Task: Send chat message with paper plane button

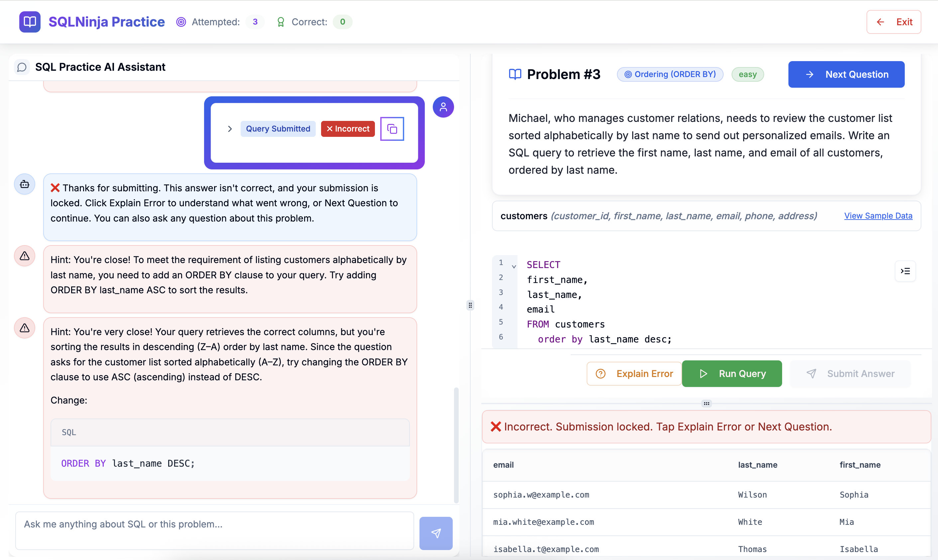Action: pos(436,533)
